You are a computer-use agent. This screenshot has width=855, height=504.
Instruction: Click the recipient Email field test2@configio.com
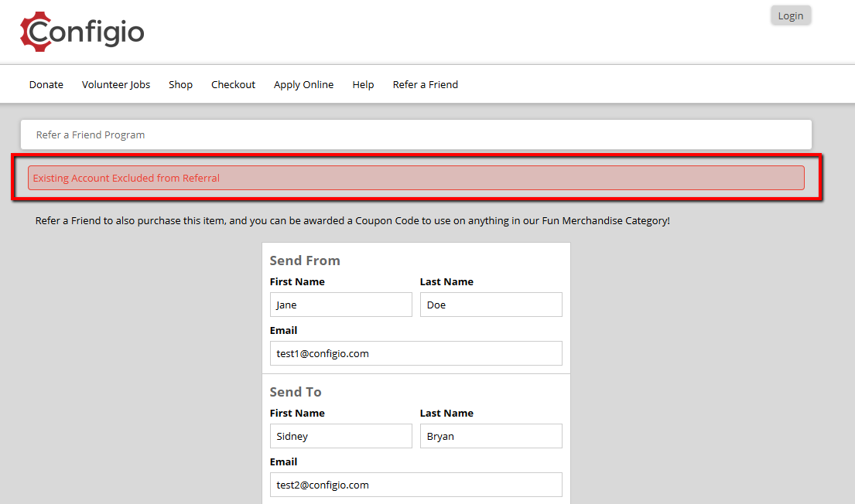point(416,485)
